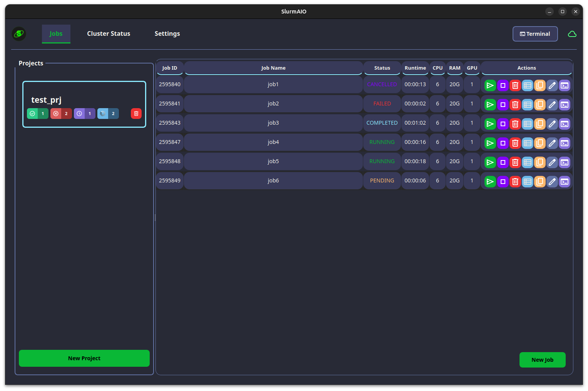Screen dimensions: 588x391
Task: Open the Terminal with the top-right button
Action: point(535,34)
